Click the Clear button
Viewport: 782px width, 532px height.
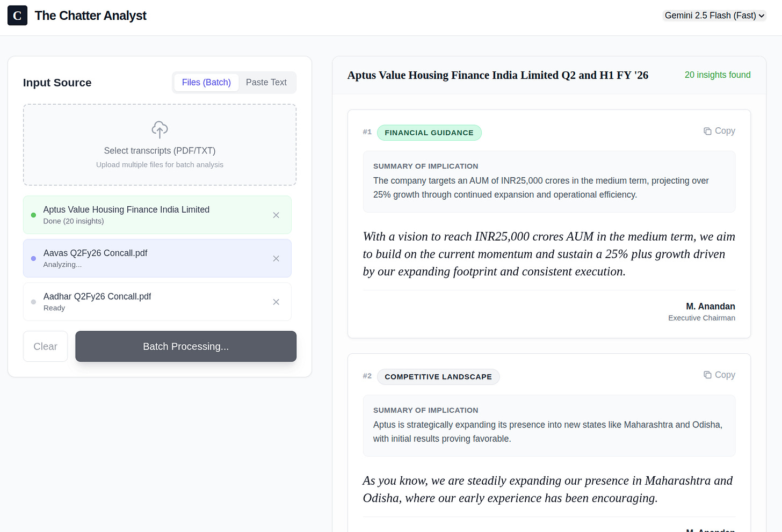(x=46, y=346)
